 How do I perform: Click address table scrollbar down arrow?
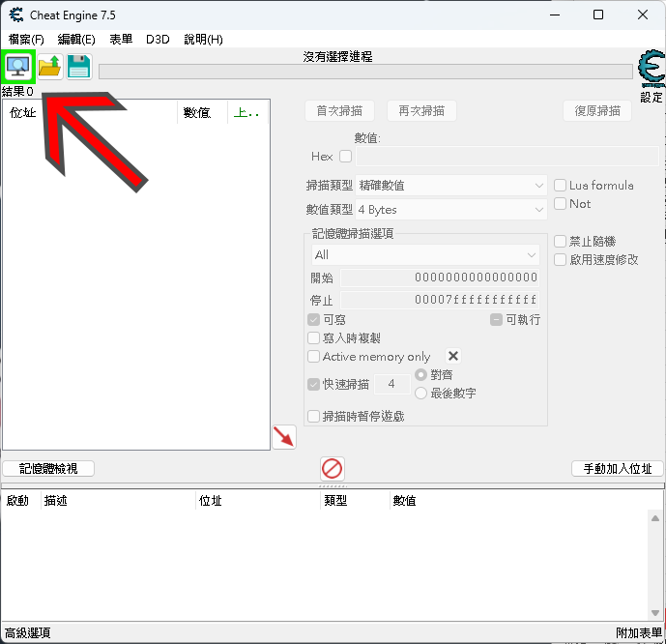655,612
